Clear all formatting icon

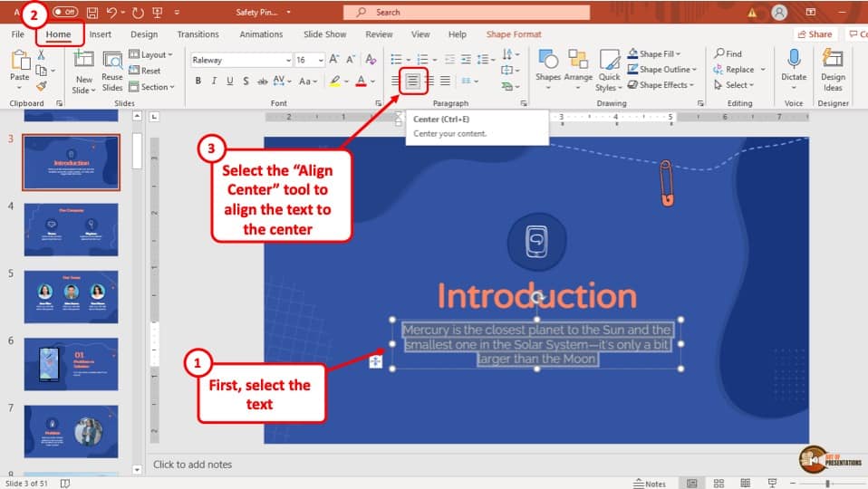pos(371,59)
